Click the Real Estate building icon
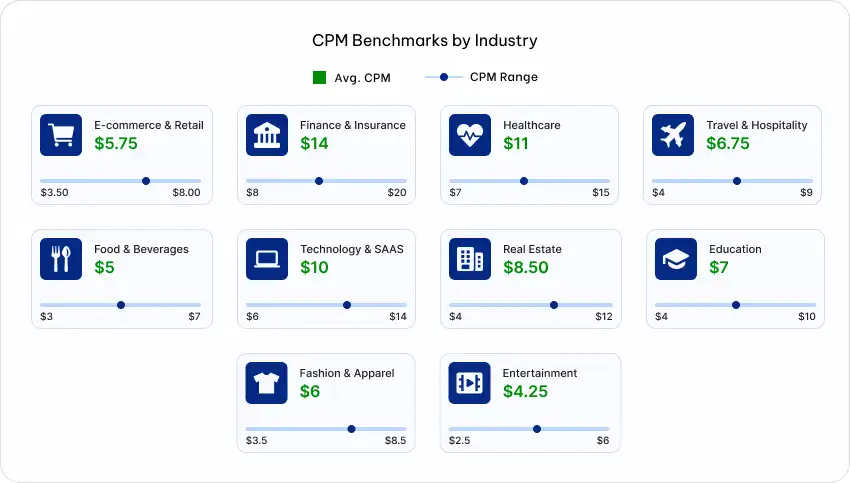850x483 pixels. [470, 259]
